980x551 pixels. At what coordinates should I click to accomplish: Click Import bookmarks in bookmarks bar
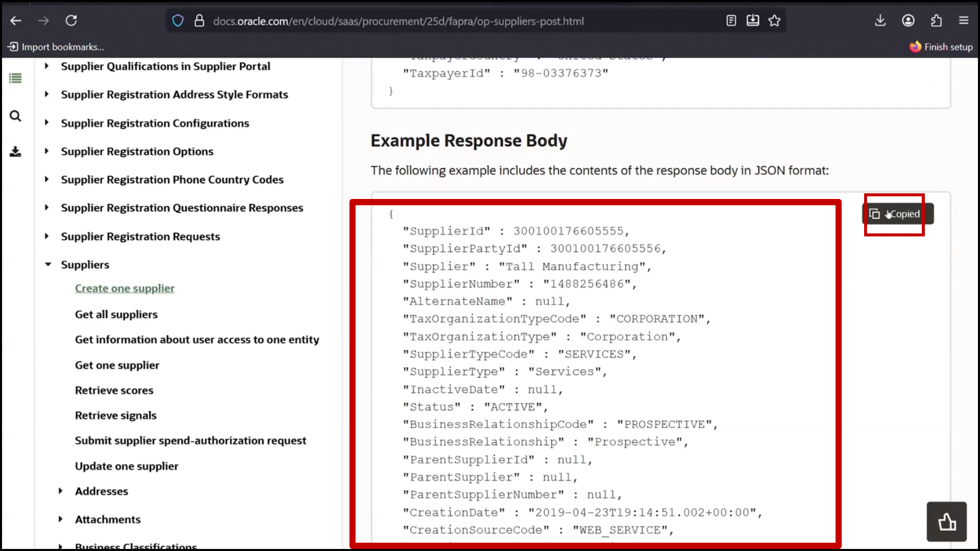[56, 47]
